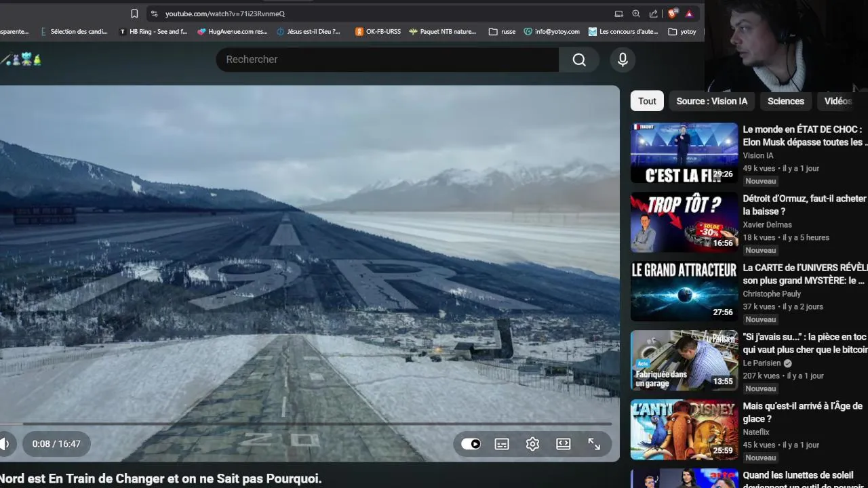The height and width of the screenshot is (488, 868).
Task: Click channel name Nateflix
Action: [756, 432]
